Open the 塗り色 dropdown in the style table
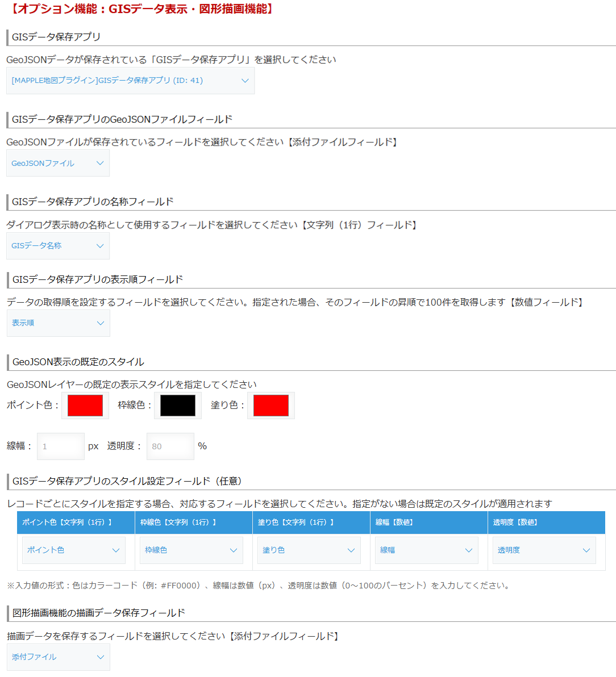This screenshot has height=677, width=616. click(308, 550)
